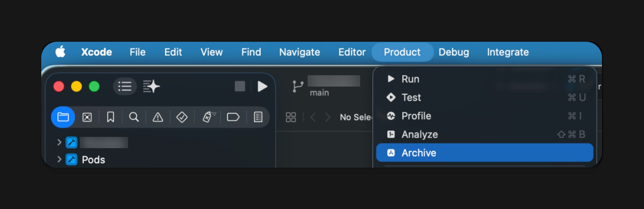Go forward with the right chevron

coord(327,117)
